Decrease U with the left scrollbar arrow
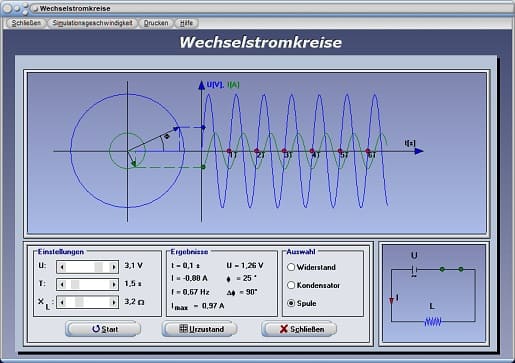 pos(62,267)
